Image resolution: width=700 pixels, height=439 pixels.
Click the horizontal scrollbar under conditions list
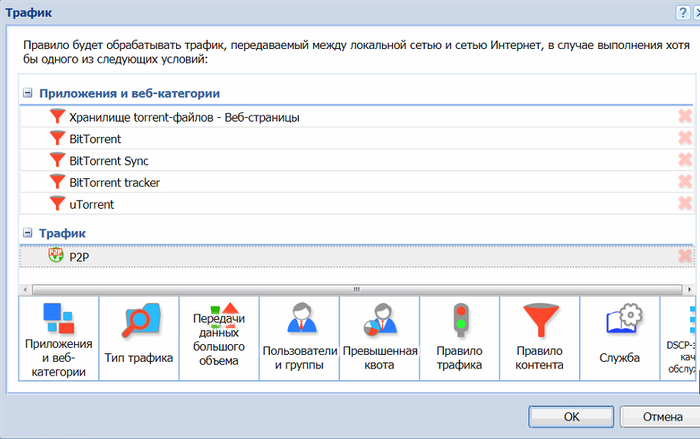(355, 289)
